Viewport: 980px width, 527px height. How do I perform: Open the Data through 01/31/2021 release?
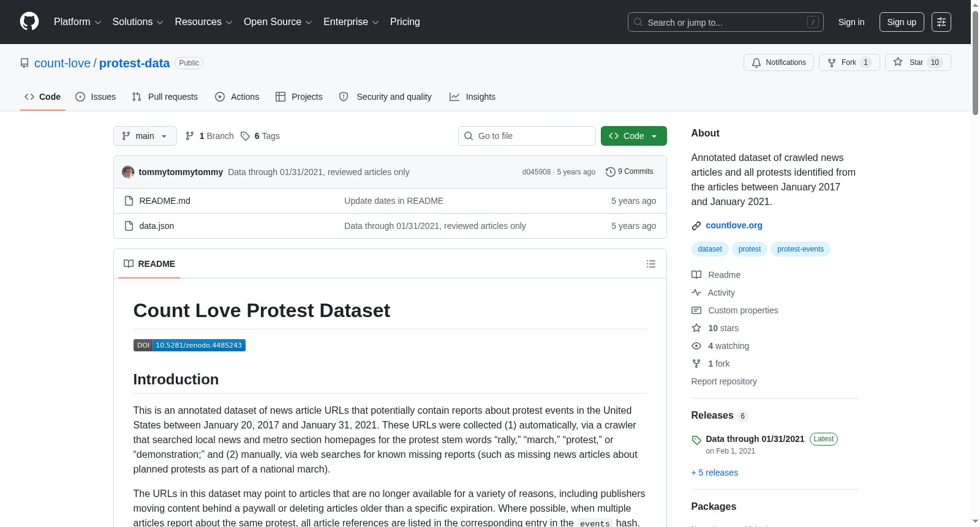[x=755, y=439]
